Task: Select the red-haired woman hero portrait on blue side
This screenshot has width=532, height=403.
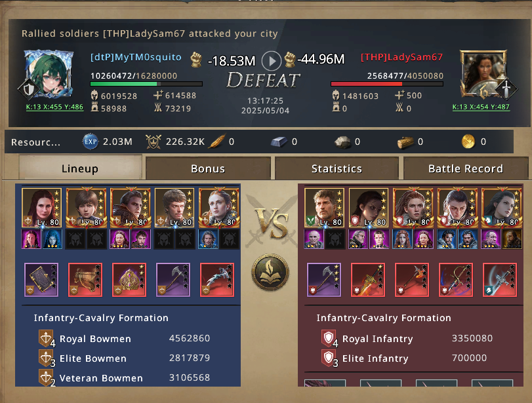Action: coord(42,208)
